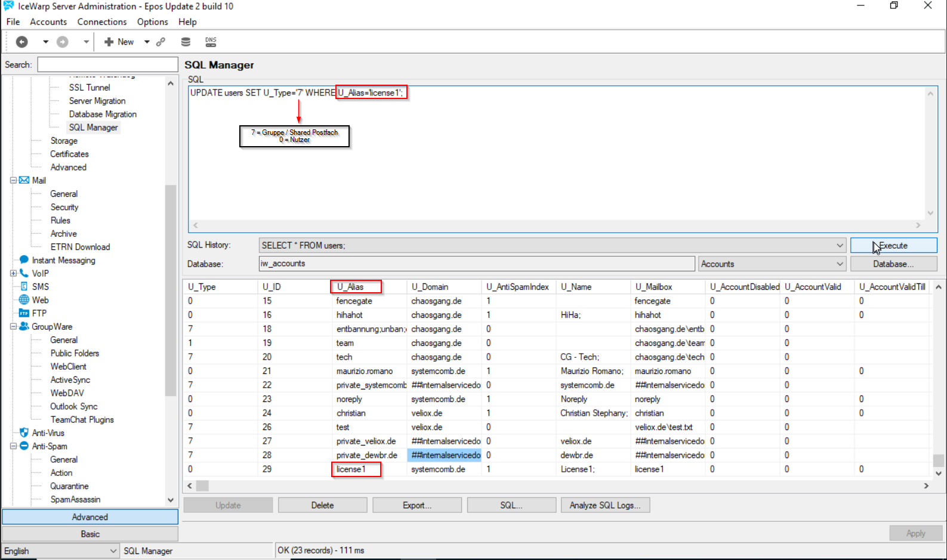Viewport: 947px width, 560px height.
Task: Select the Instant Messaging node icon
Action: pos(24,260)
